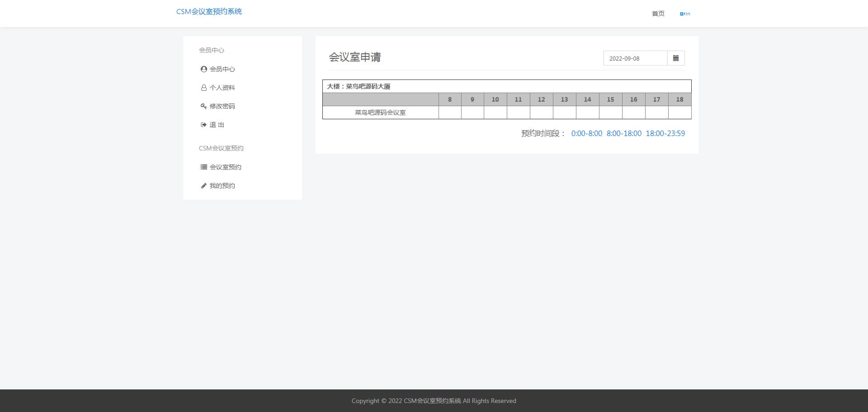This screenshot has height=412, width=868.
Task: Open the 首页 home menu item
Action: click(x=658, y=14)
